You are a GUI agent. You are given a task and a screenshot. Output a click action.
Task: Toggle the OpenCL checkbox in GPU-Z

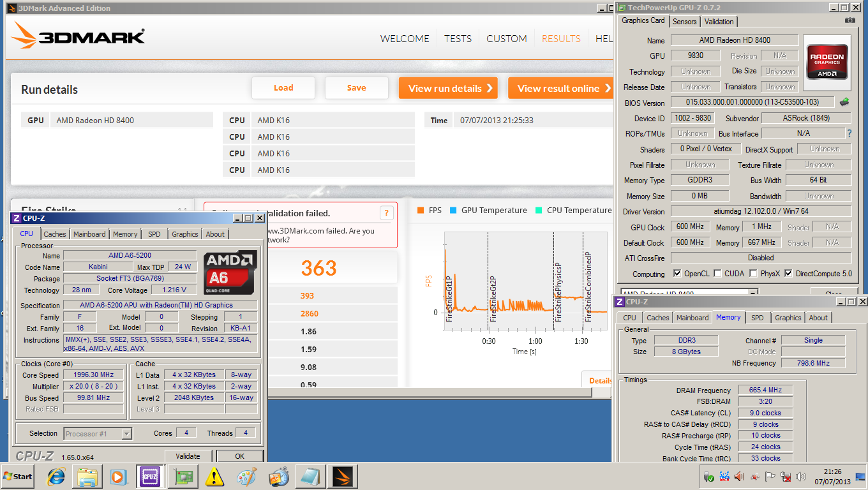click(x=677, y=274)
